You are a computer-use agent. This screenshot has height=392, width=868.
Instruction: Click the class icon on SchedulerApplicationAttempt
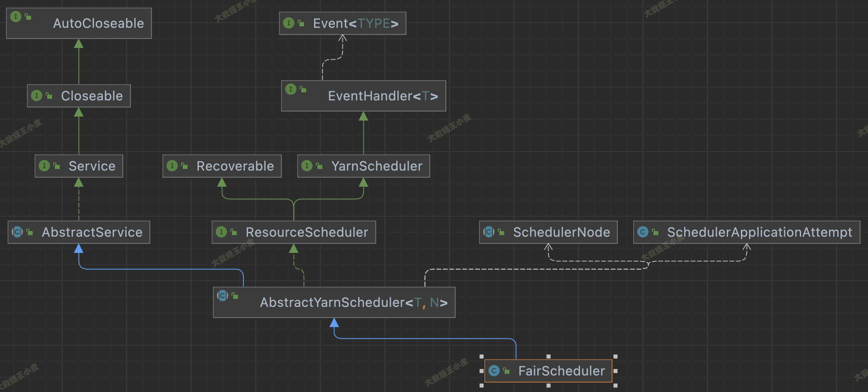pos(643,232)
